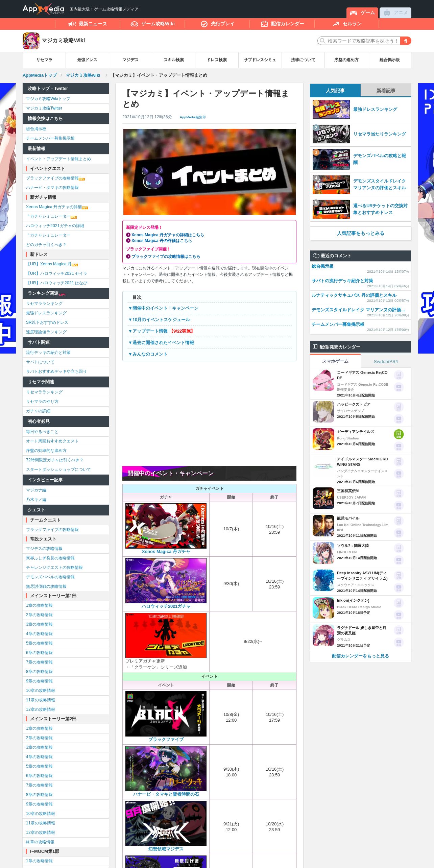434x868 pixels.
Task: Open 序盤の進め方 in the wiki navigation bar
Action: [346, 60]
